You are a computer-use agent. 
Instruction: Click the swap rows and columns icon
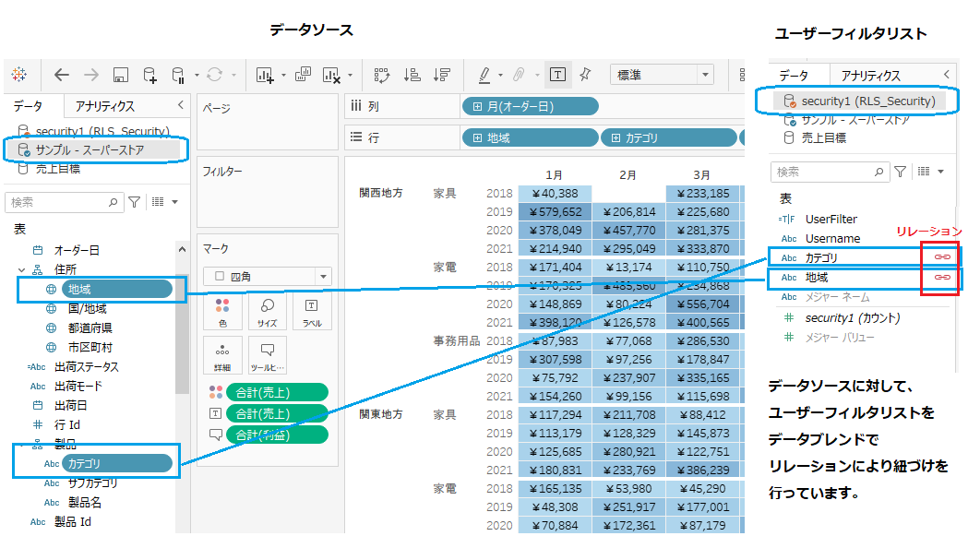coord(382,75)
